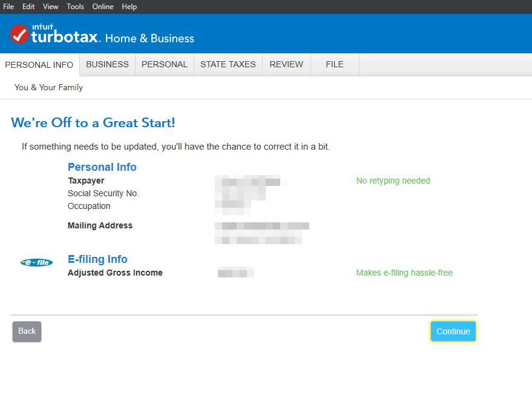Click the Back button
Screen dimensions: 532x401
[27, 331]
